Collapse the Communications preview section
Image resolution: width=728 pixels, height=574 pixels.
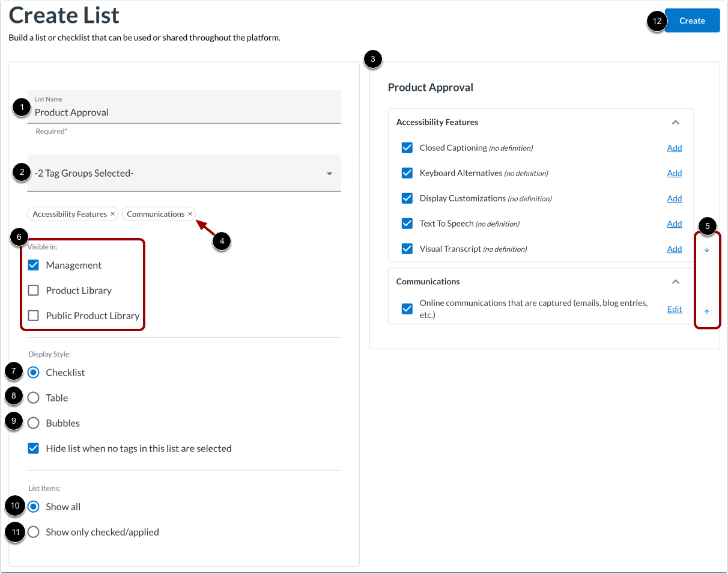click(x=675, y=281)
